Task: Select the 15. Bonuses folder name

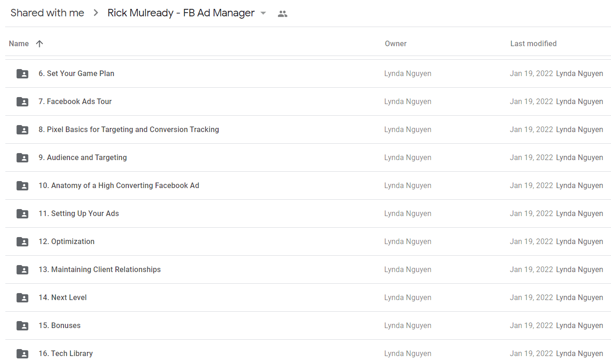Action: pos(59,325)
